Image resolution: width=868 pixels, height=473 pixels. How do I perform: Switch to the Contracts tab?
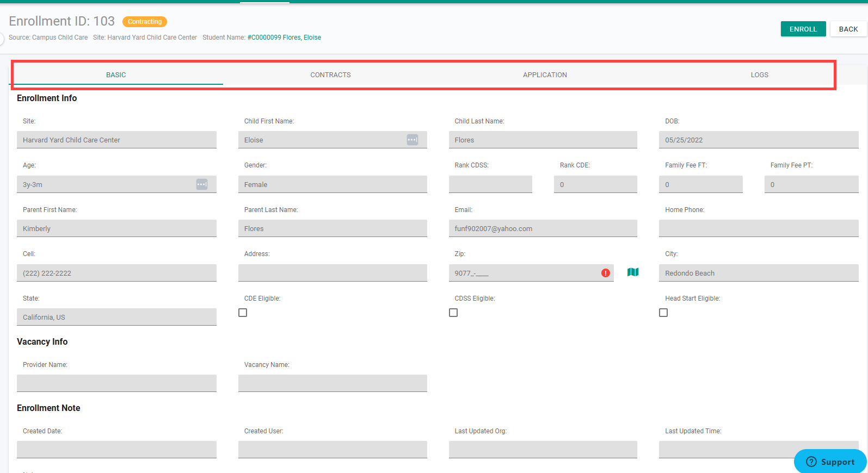pos(330,75)
